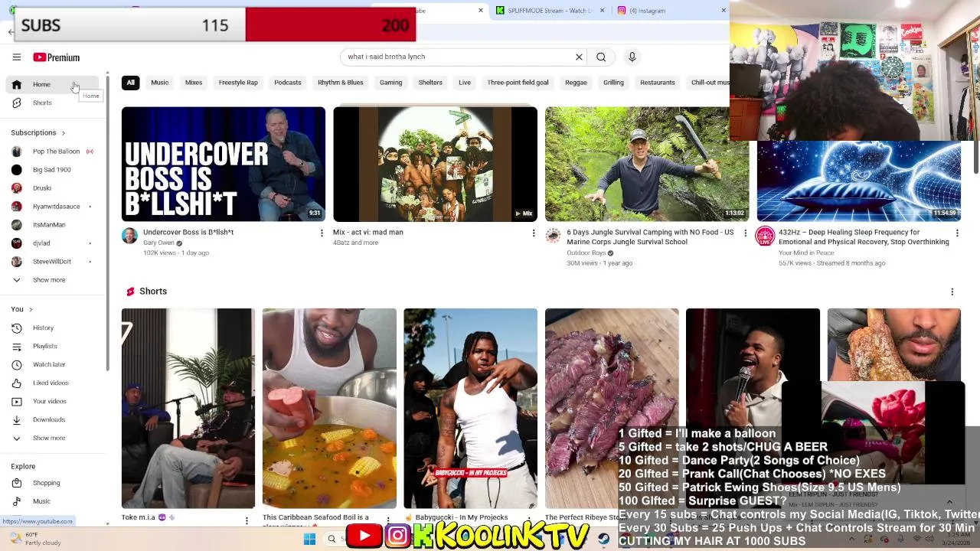Switch to SPLIFFMODE Stream browser tab

550,11
